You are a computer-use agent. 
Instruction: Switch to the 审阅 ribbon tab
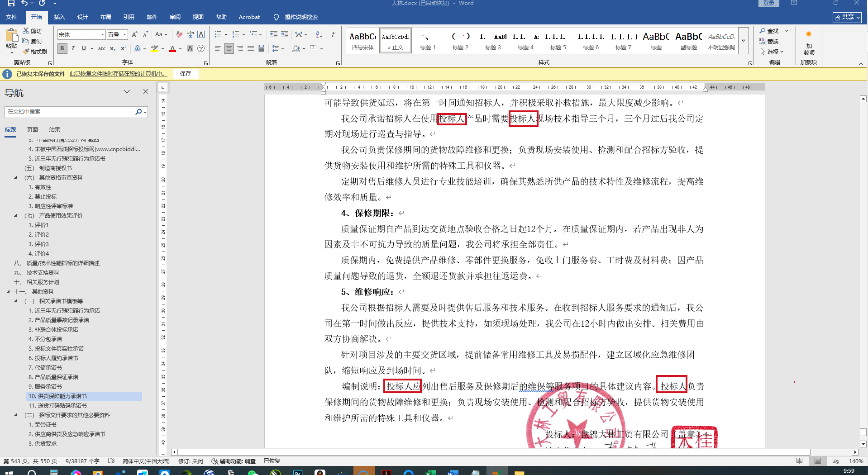click(x=175, y=17)
